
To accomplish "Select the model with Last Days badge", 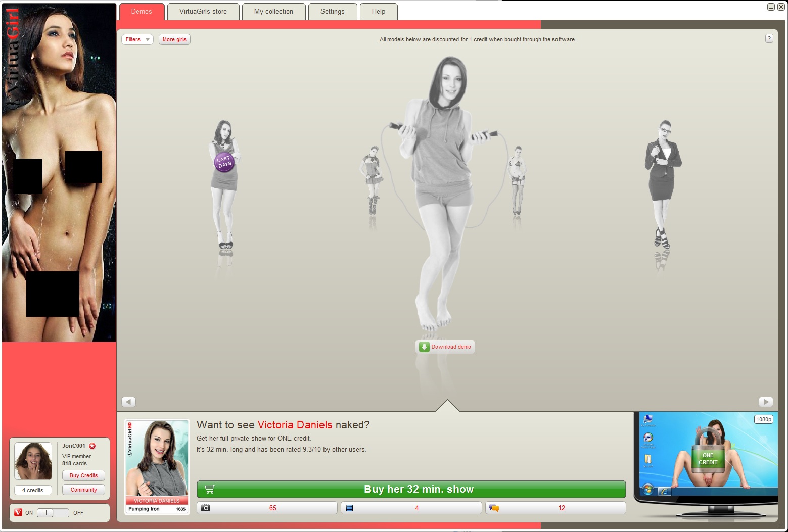I will tap(224, 184).
